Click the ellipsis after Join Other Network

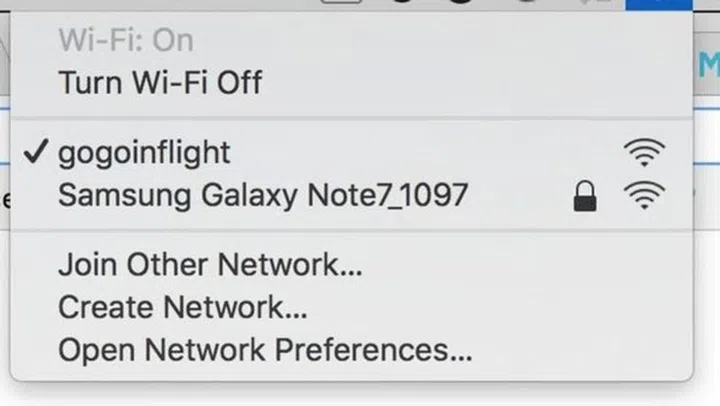pyautogui.click(x=350, y=273)
